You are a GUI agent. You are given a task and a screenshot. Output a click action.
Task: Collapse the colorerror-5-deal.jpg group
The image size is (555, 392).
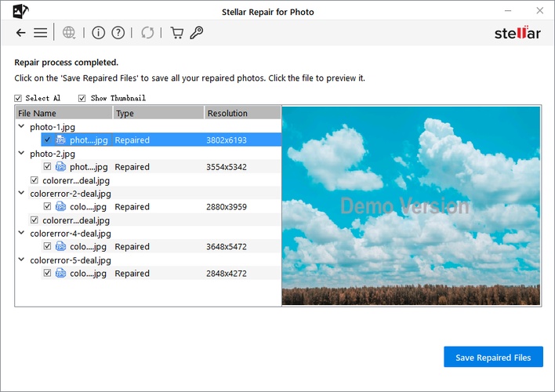[21, 260]
